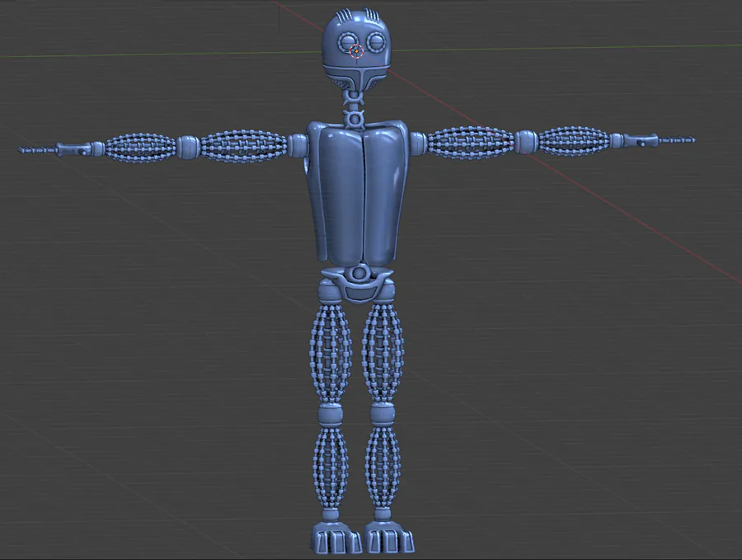Select the elbow joint on the viewer's right arm
This screenshot has height=560, width=742.
(526, 141)
